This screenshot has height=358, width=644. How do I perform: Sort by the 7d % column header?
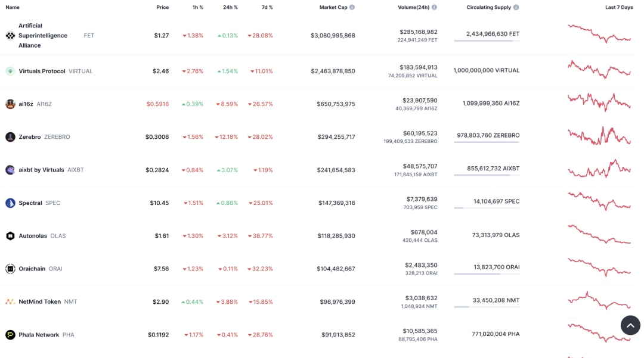point(267,7)
